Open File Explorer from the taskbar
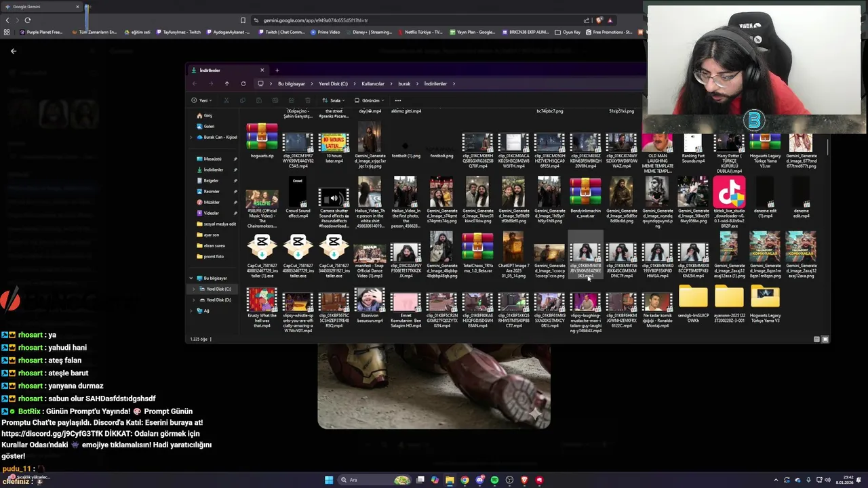The width and height of the screenshot is (868, 488). coord(450,480)
